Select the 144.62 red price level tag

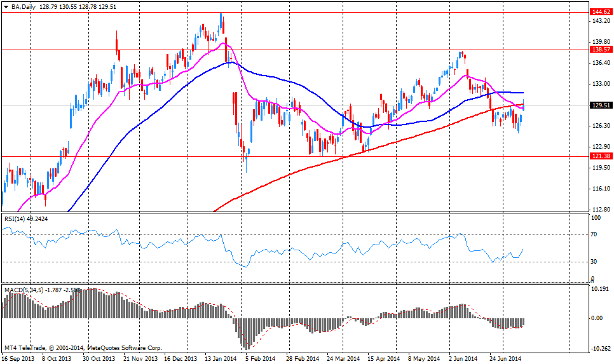pyautogui.click(x=601, y=12)
